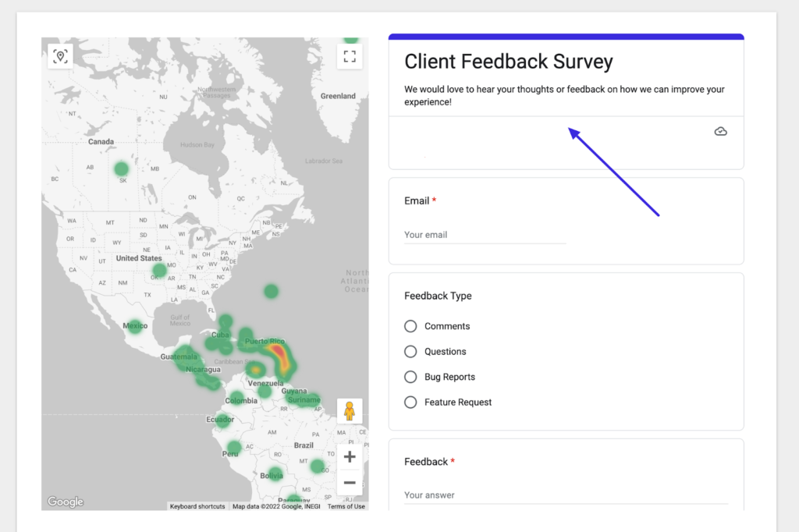
Task: Click the Show Your Location map icon
Action: tap(60, 56)
